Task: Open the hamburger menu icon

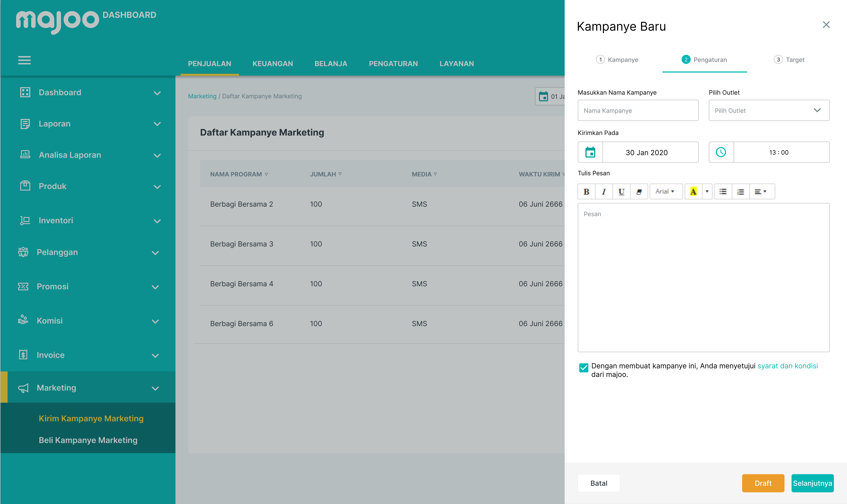Action: (x=24, y=60)
